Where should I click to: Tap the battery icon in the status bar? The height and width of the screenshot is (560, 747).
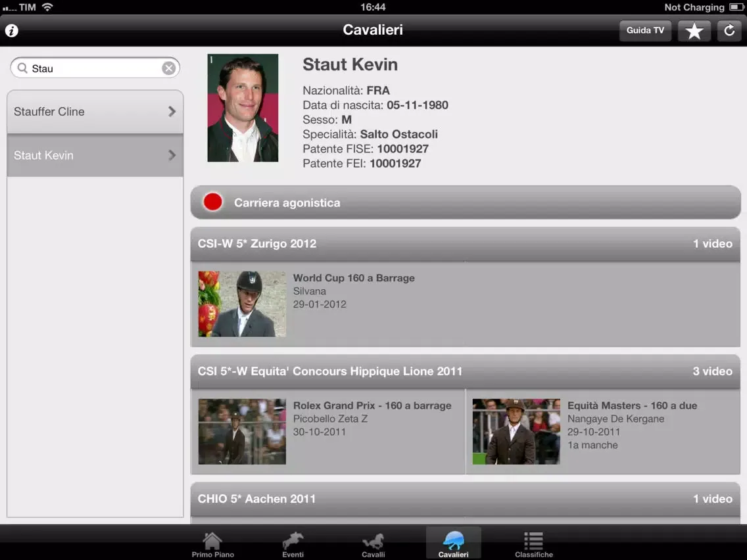coord(736,7)
